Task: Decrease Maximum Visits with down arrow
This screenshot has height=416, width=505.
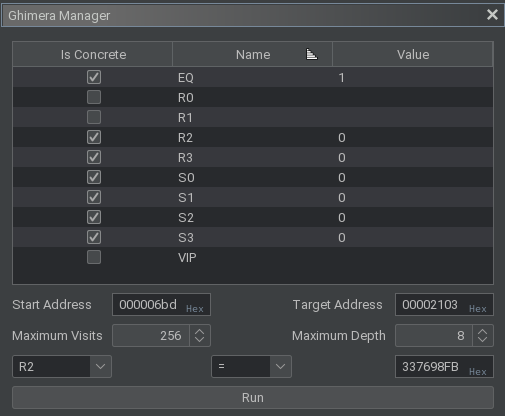Action: (200, 340)
